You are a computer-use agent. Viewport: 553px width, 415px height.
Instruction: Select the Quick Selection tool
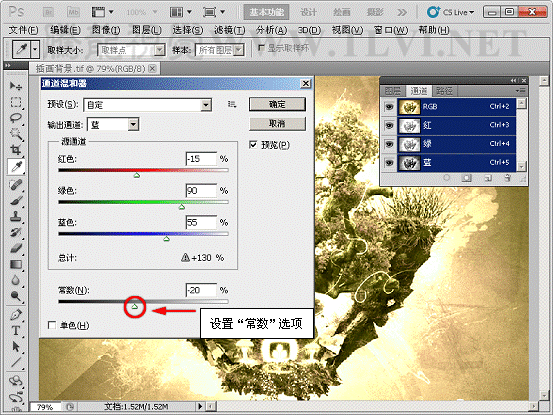click(16, 134)
